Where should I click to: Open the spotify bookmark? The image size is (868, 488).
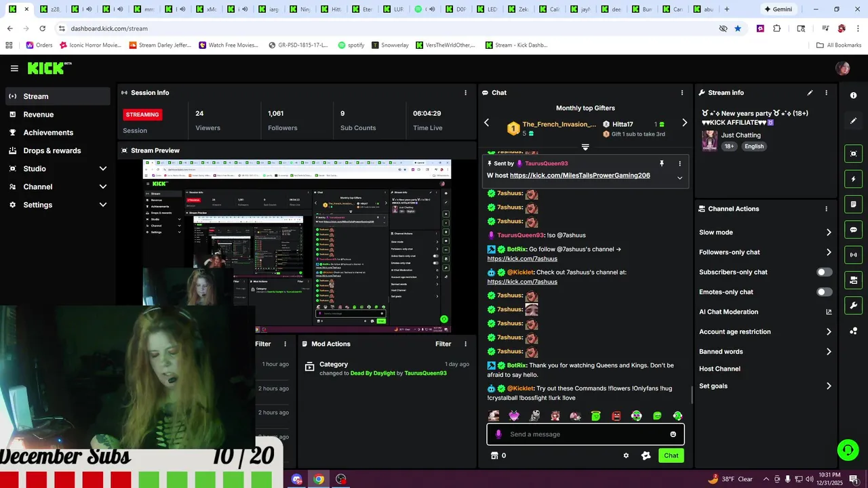click(x=351, y=45)
